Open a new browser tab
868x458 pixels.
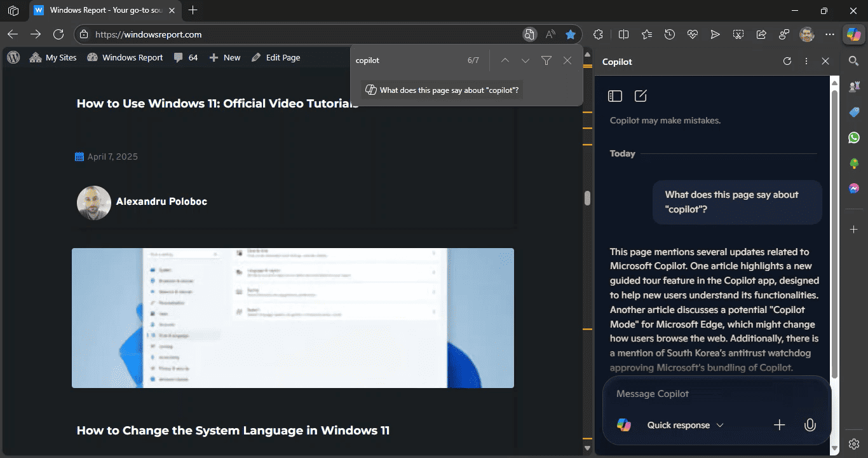[193, 10]
